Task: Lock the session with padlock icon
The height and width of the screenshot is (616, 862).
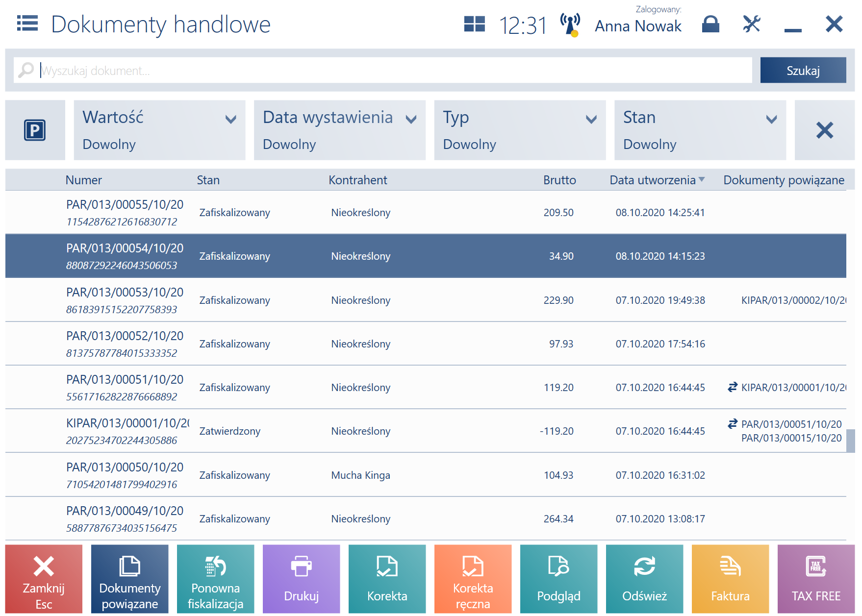Action: pos(710,24)
